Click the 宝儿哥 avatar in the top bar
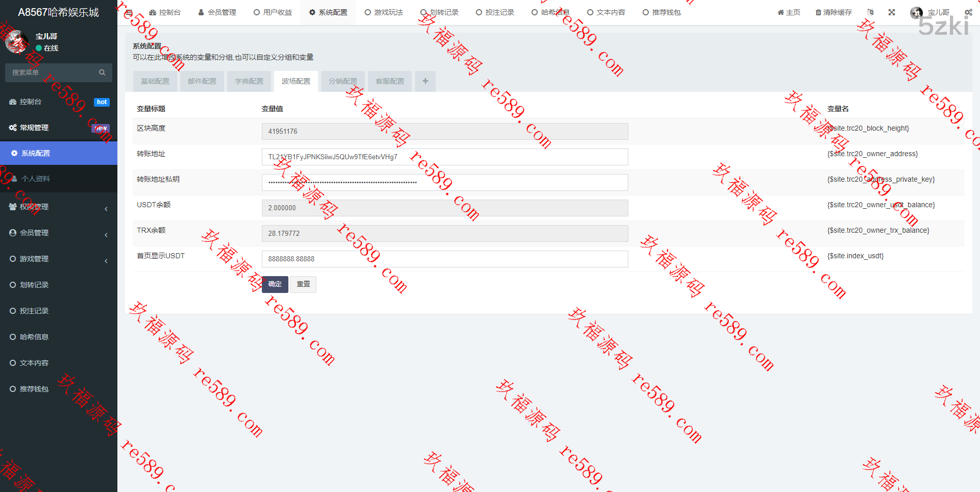The height and width of the screenshot is (492, 980). 916,12
